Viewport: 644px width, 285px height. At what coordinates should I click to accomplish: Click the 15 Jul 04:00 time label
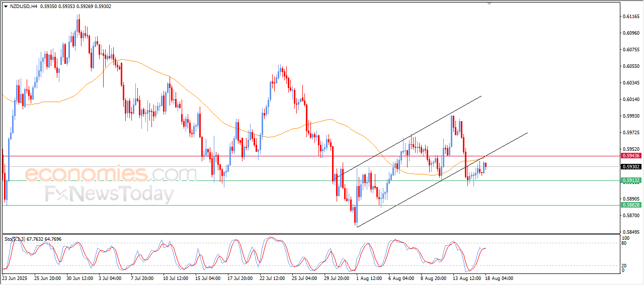coord(207,277)
